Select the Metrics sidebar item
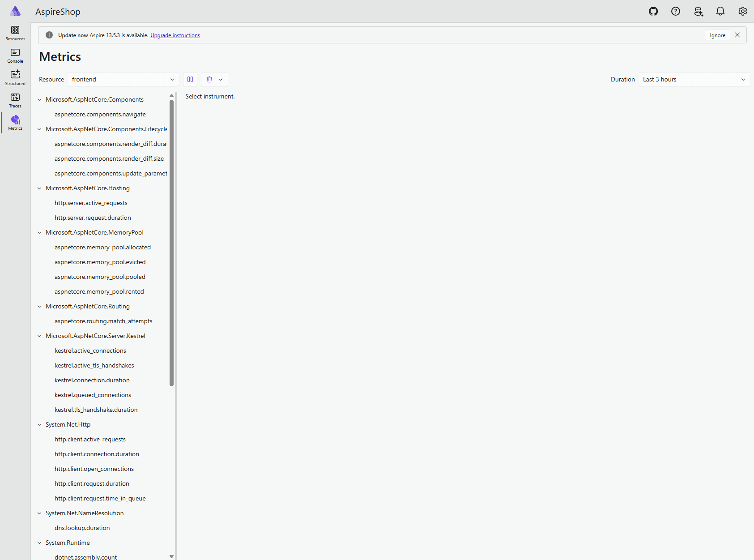The image size is (754, 560). [15, 123]
